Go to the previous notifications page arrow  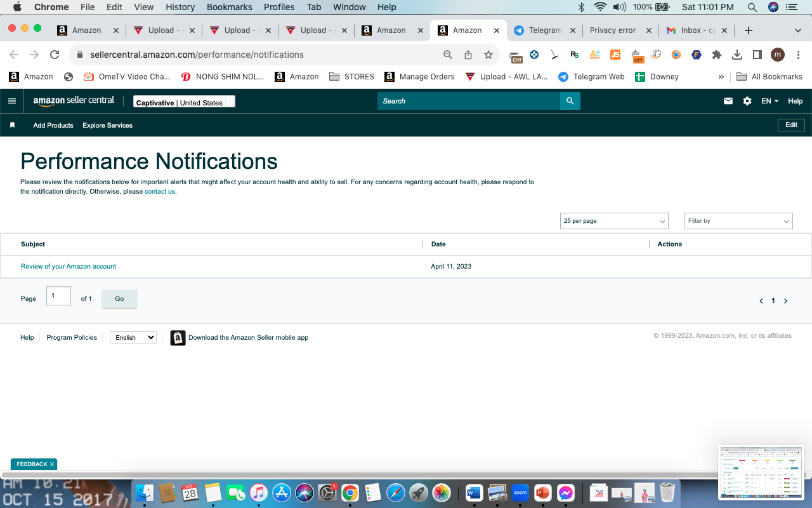pyautogui.click(x=761, y=301)
